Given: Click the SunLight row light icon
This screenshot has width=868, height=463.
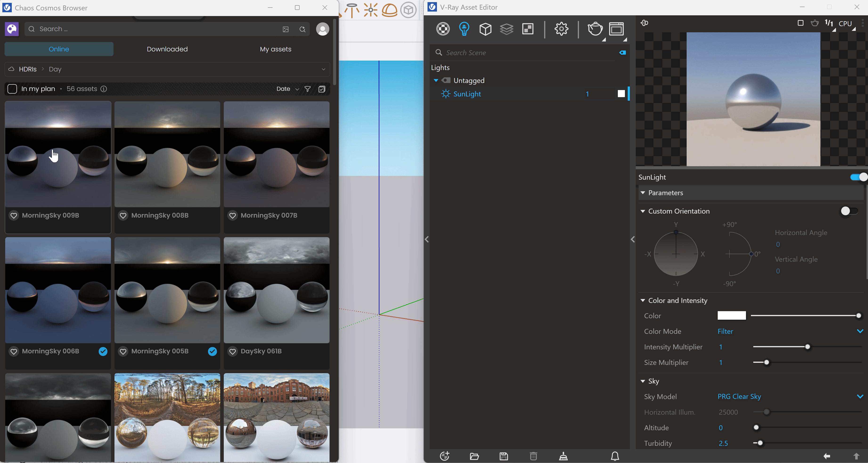Looking at the screenshot, I should pos(445,94).
